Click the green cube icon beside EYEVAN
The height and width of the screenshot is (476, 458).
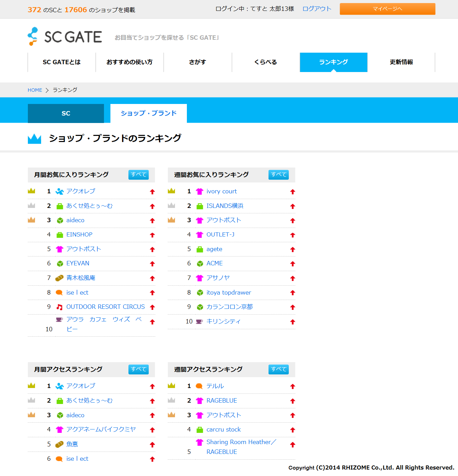coord(60,264)
